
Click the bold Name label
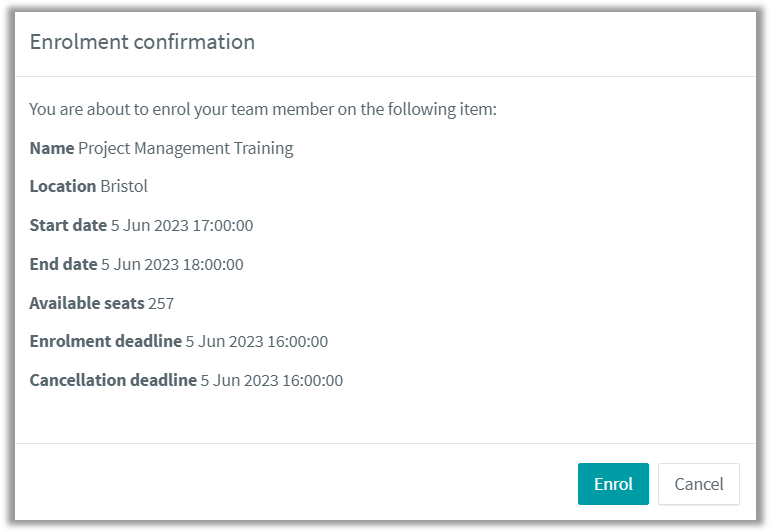tap(52, 148)
